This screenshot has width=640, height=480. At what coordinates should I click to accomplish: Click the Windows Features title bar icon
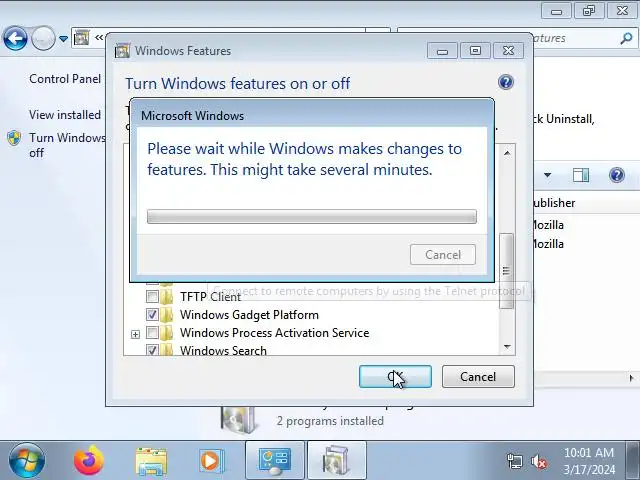(x=122, y=51)
